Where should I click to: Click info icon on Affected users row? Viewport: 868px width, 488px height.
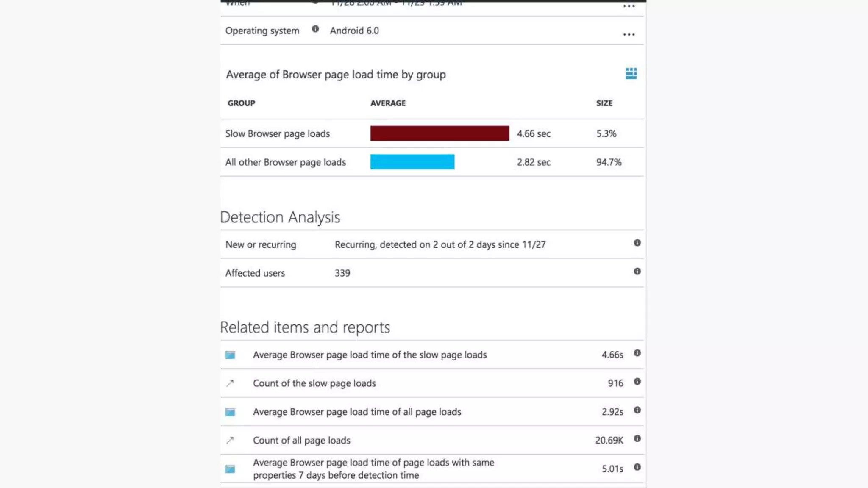637,272
